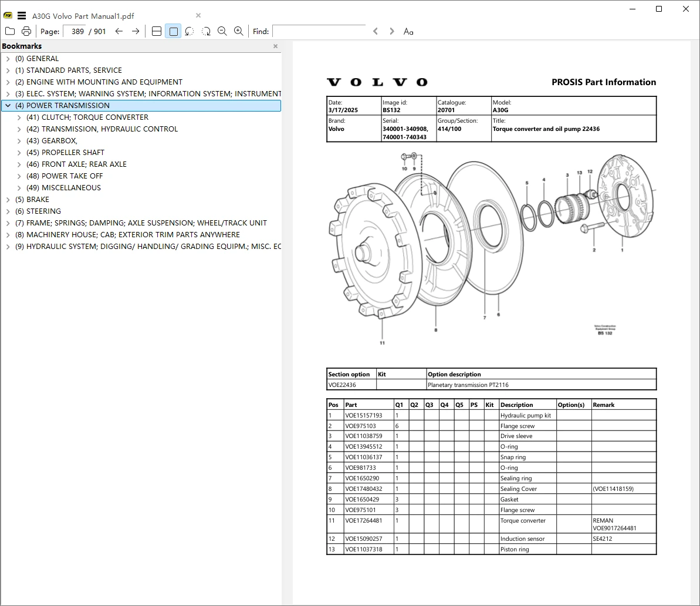Screen dimensions: 700x606
Task: Expand (49) MISCELLANEOUS bookmark
Action: point(19,188)
